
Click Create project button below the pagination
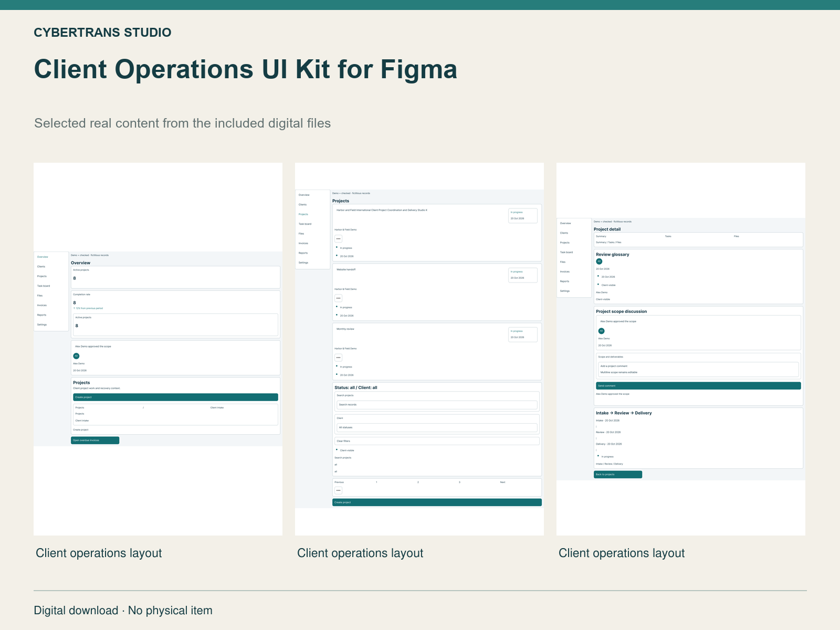tap(437, 502)
